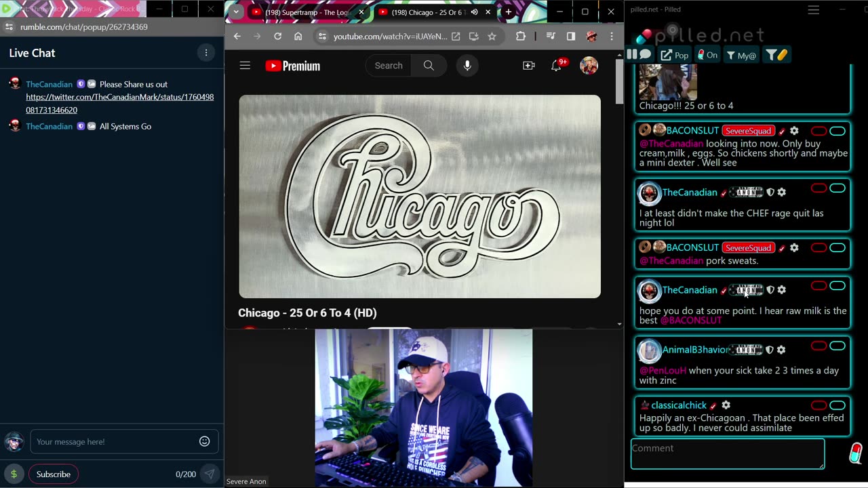Image resolution: width=868 pixels, height=488 pixels.
Task: Click the Pop out button
Action: tap(675, 55)
